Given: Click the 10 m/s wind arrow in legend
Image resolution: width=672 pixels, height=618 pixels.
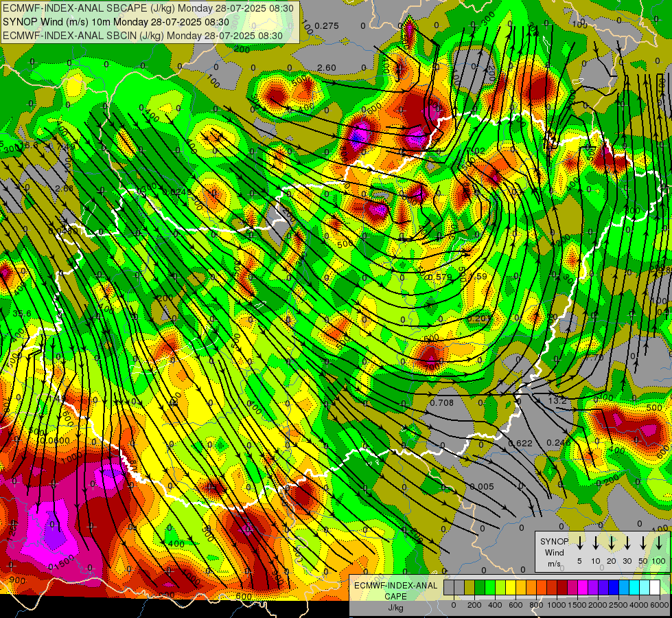Looking at the screenshot, I should (x=595, y=543).
